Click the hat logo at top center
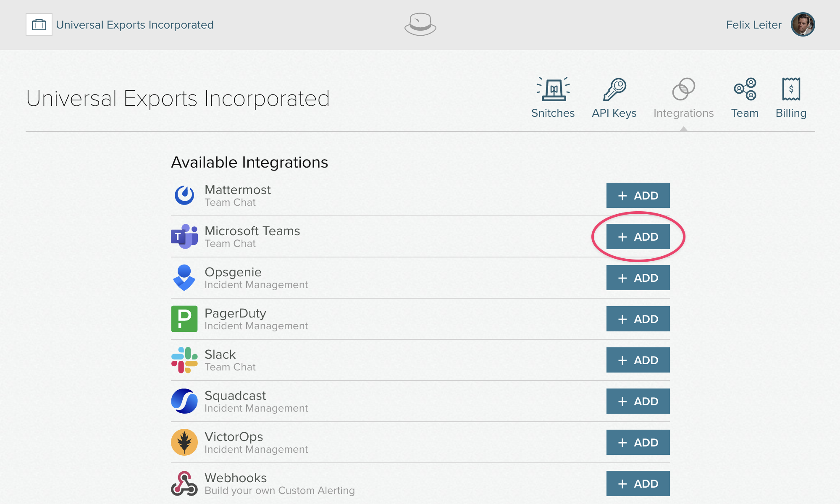840x504 pixels. (x=420, y=24)
